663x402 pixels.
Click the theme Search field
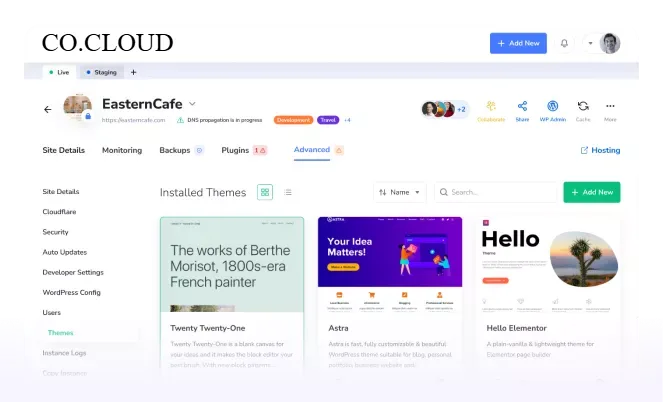496,192
